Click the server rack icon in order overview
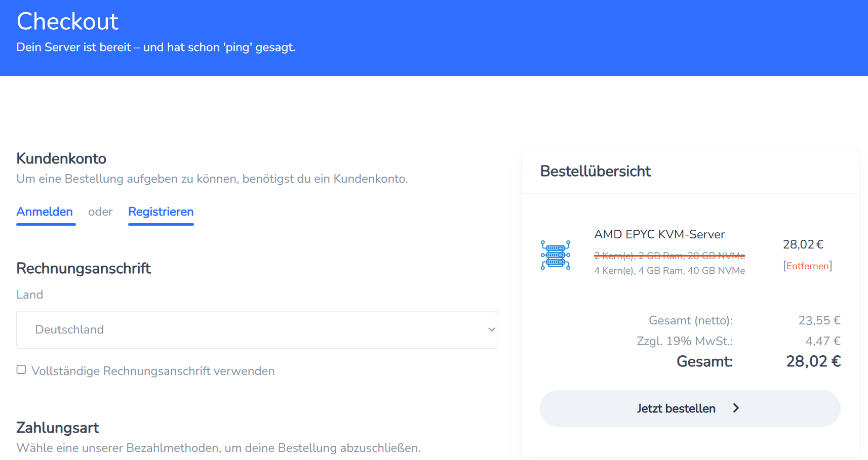 [556, 255]
